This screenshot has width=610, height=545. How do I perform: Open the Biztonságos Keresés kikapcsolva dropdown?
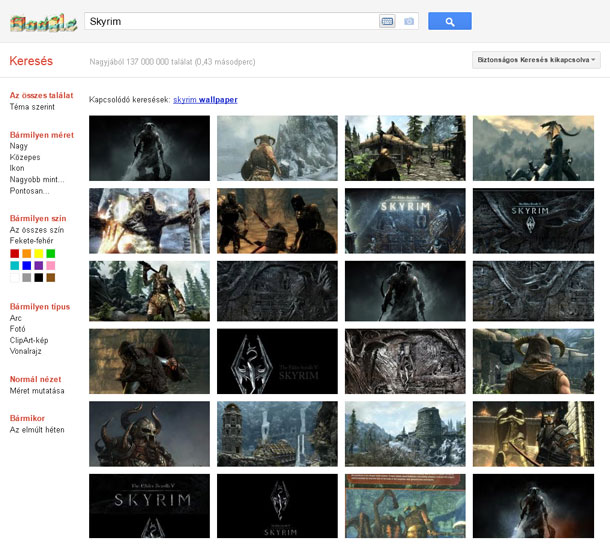pyautogui.click(x=536, y=60)
